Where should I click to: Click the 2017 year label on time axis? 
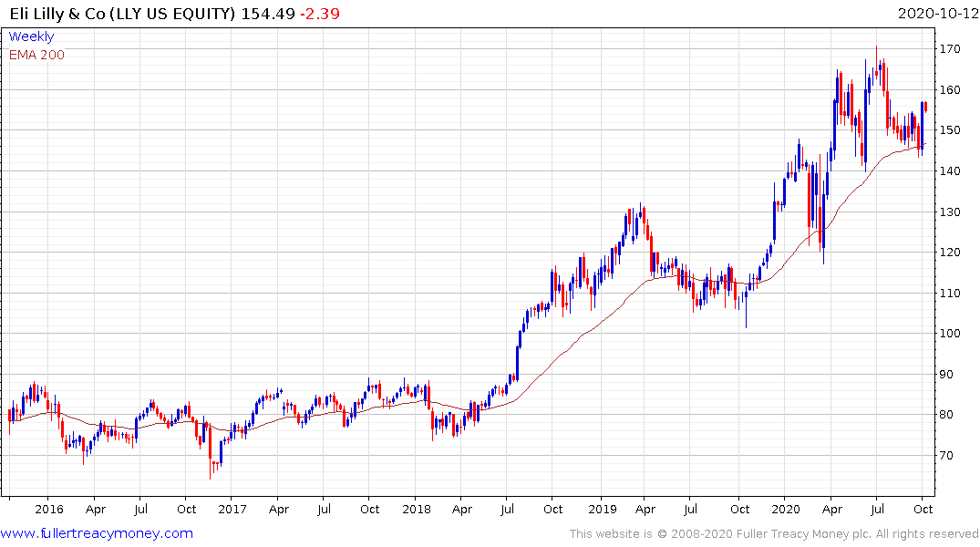pyautogui.click(x=232, y=509)
